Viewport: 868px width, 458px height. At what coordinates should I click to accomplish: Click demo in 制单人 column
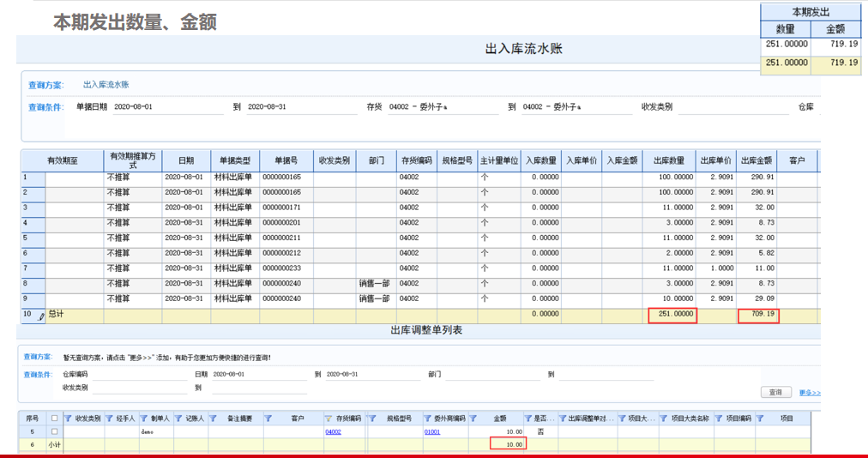[x=146, y=432]
